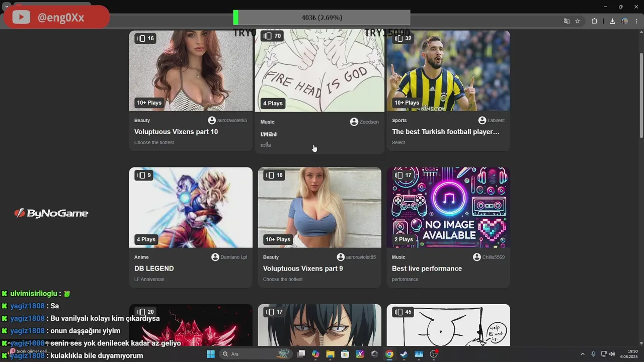This screenshot has width=644, height=362.
Task: Open the Chrome three-dot menu
Action: pyautogui.click(x=636, y=21)
